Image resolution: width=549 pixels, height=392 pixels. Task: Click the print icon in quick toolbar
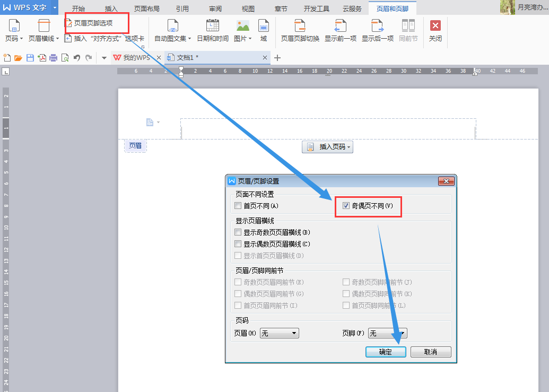tap(53, 58)
